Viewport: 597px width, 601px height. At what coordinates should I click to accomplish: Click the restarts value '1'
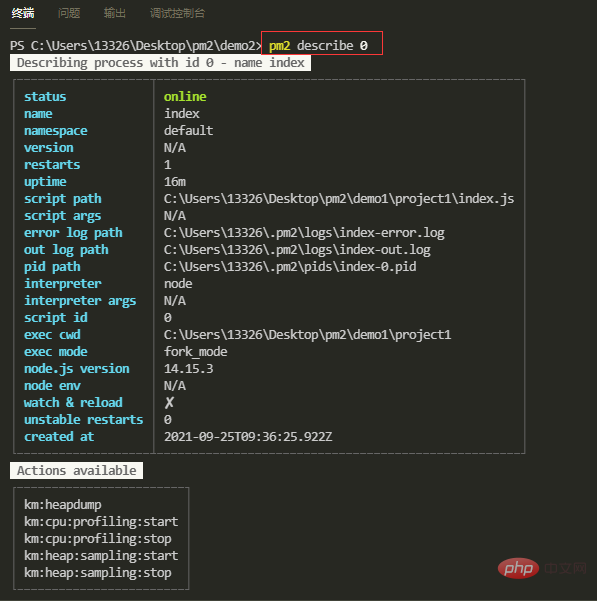[167, 164]
